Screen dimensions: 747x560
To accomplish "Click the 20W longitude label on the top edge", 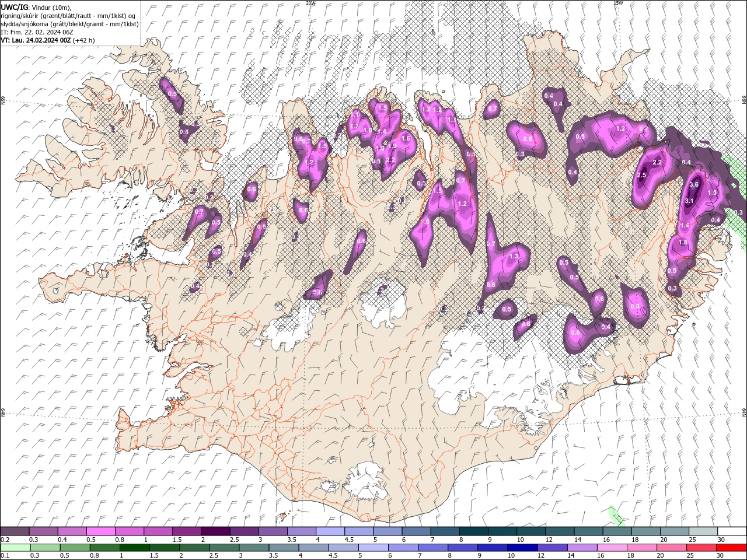I will click(x=311, y=3).
